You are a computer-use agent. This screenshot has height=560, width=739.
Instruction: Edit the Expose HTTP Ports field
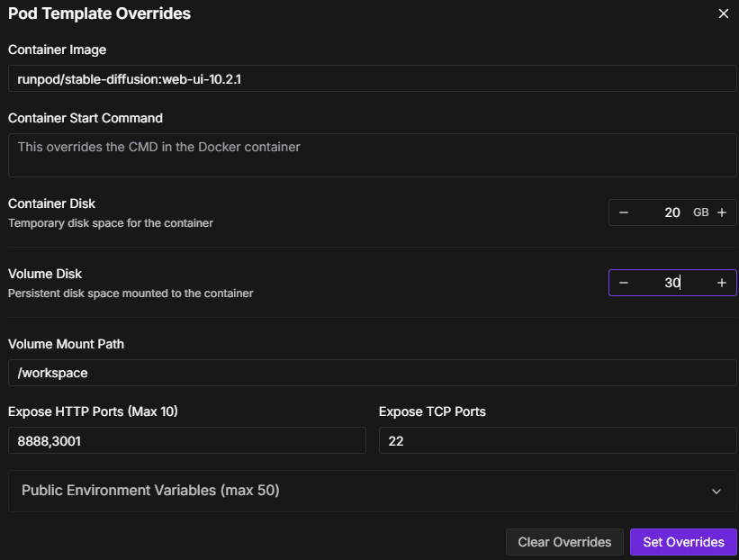tap(186, 440)
